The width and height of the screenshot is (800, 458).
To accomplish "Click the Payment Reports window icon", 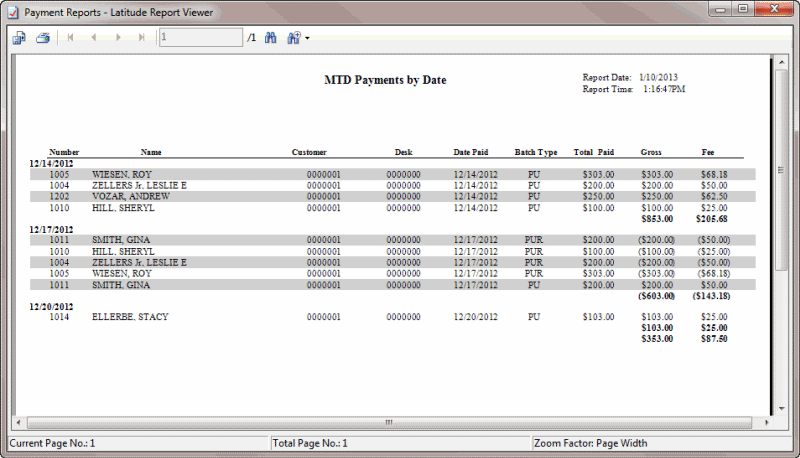I will click(13, 10).
